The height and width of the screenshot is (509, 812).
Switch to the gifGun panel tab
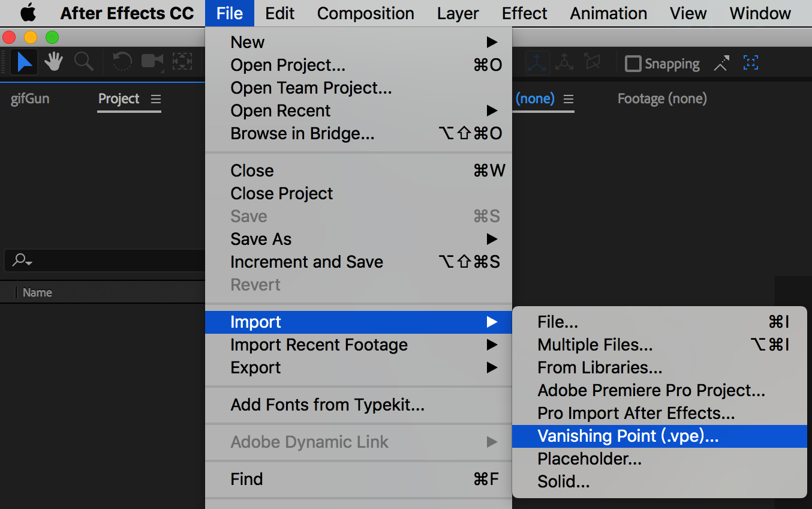[x=30, y=98]
